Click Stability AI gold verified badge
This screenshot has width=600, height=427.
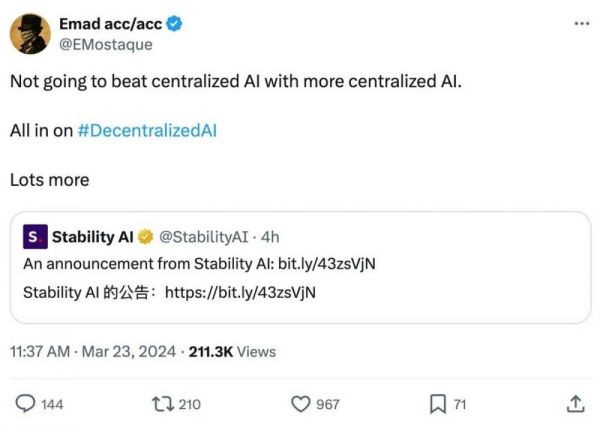[145, 237]
